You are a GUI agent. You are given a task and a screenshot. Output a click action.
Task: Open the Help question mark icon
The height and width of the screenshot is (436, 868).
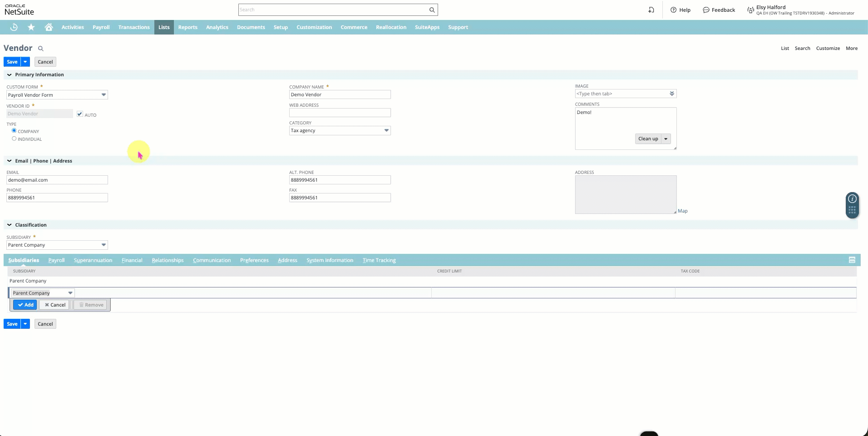(x=673, y=10)
